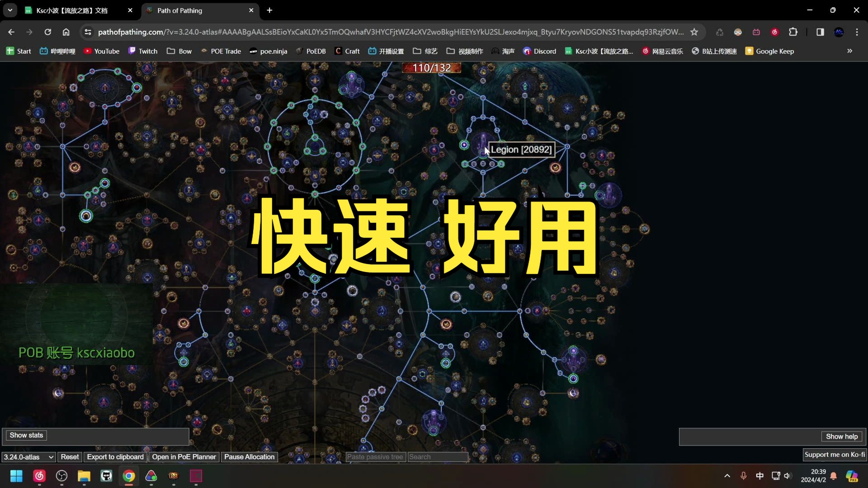Open the Discord bookmark
This screenshot has width=868, height=488.
tap(540, 51)
